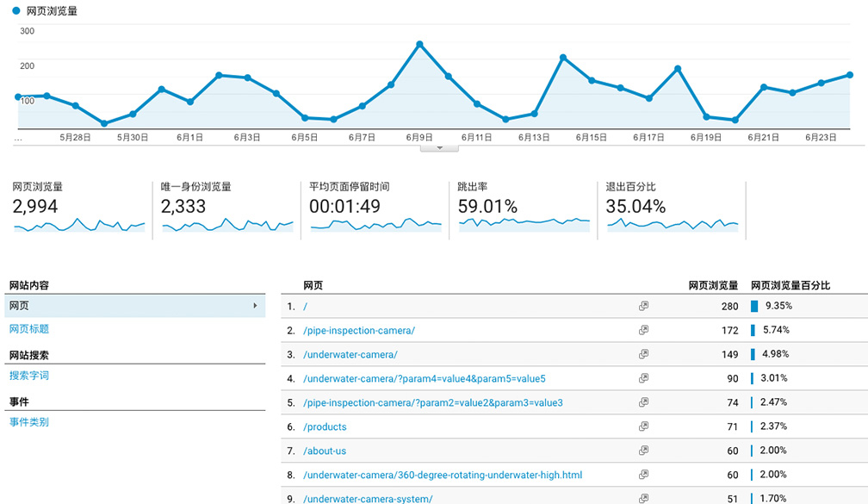
Task: Select the 跳出率 metric sparkline card
Action: pyautogui.click(x=524, y=208)
